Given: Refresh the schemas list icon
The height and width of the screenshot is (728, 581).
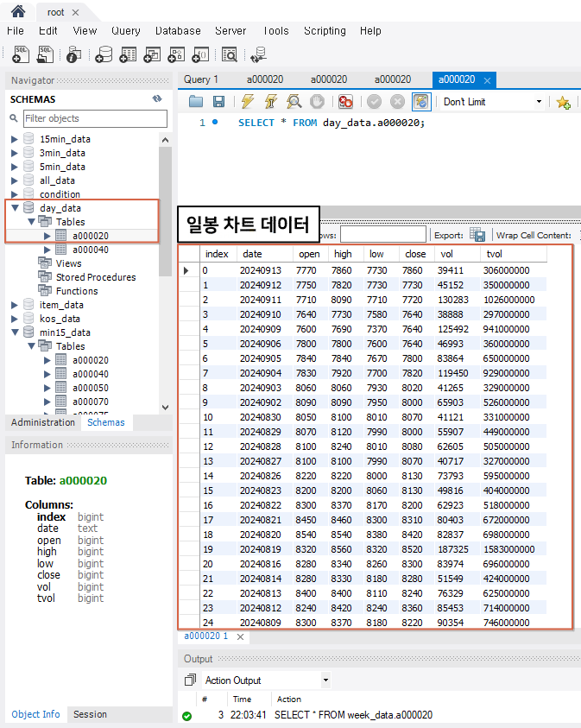Looking at the screenshot, I should coord(157,99).
